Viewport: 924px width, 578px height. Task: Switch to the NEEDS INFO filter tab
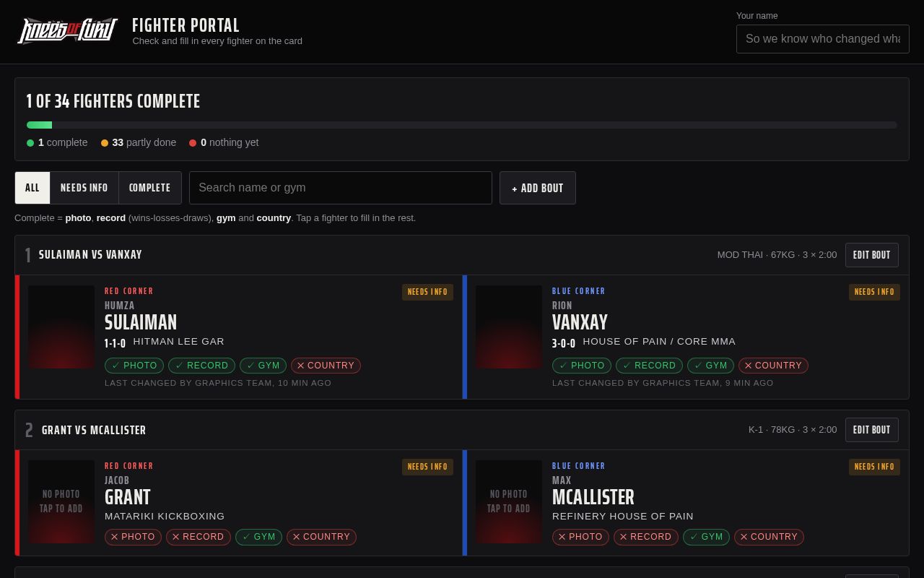(x=84, y=188)
